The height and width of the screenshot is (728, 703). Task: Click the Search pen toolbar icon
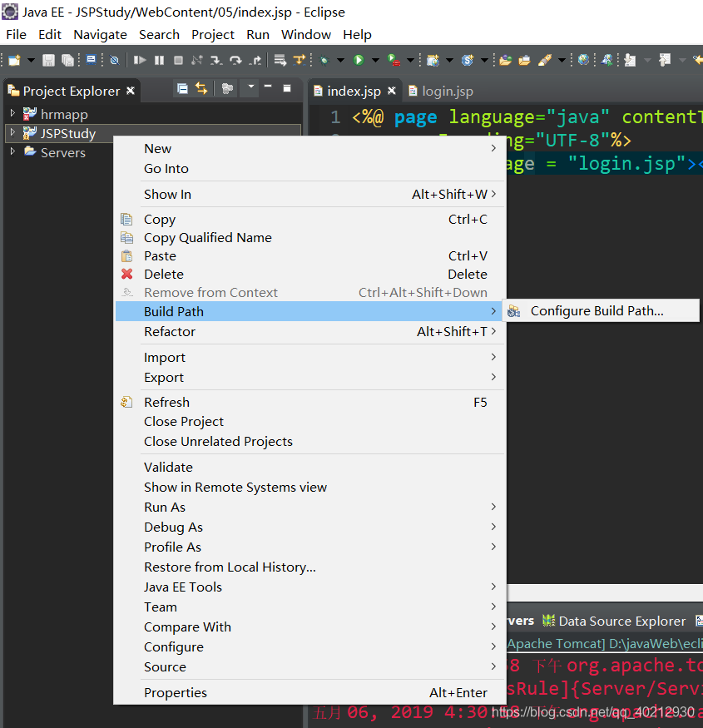tap(544, 60)
